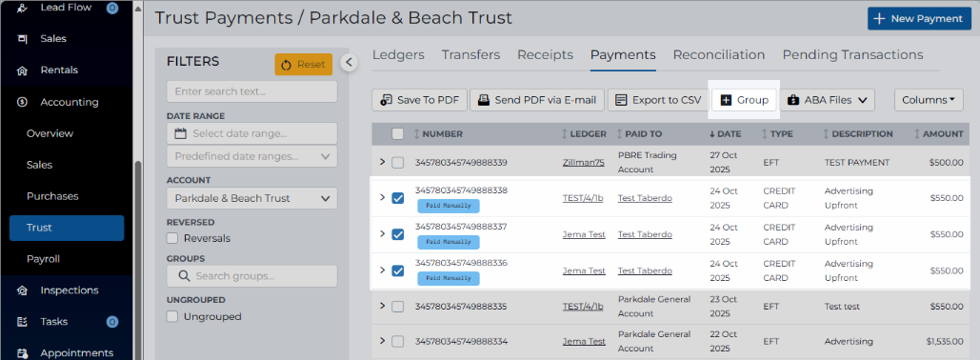The height and width of the screenshot is (360, 980).
Task: Open the Predefined date ranges dropdown
Action: tap(251, 156)
